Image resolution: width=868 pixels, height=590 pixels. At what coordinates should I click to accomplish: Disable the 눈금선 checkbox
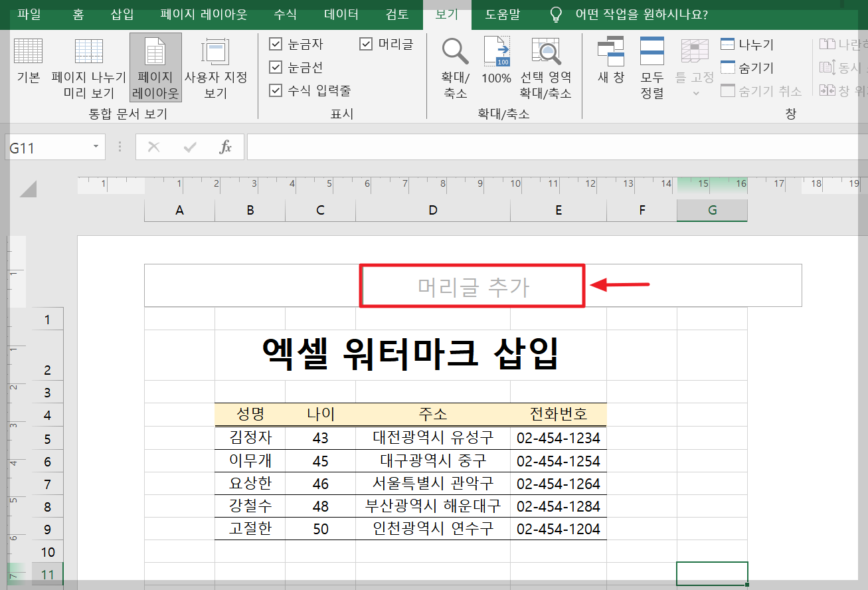coord(276,67)
